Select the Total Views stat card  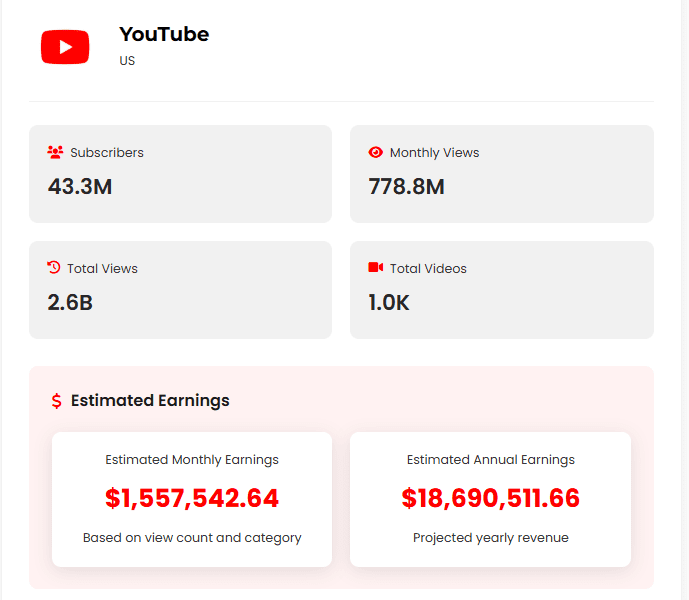pos(180,289)
